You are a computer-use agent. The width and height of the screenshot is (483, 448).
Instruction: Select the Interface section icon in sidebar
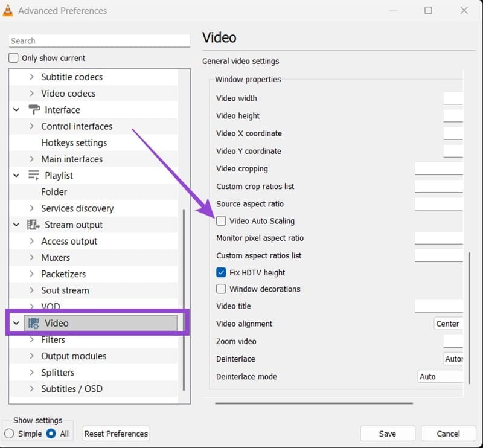pos(33,109)
